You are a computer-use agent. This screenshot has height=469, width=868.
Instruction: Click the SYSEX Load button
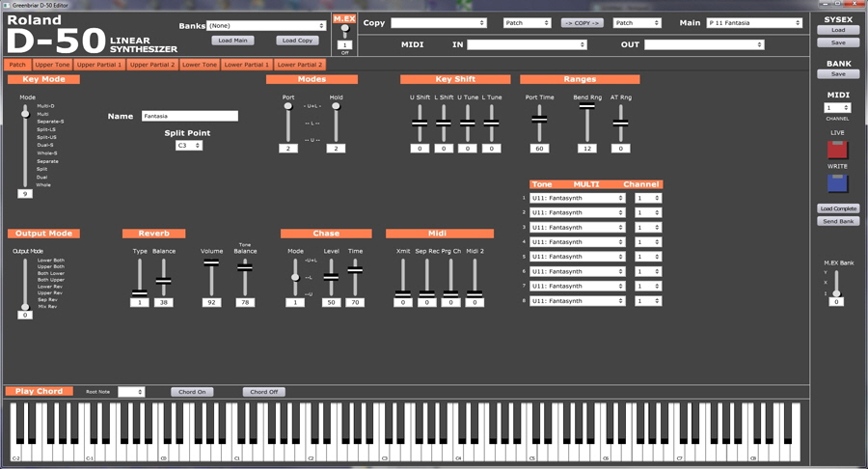(838, 30)
